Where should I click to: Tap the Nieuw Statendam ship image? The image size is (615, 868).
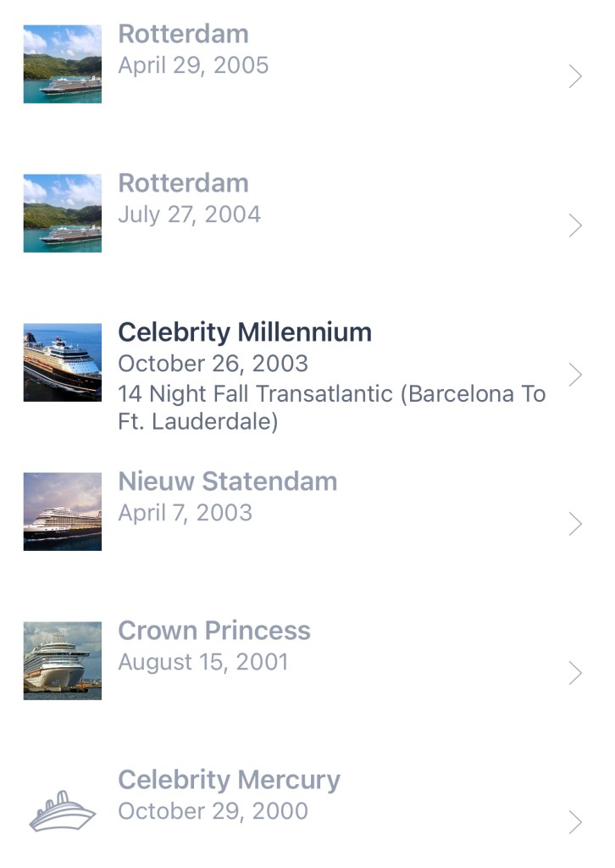[62, 511]
